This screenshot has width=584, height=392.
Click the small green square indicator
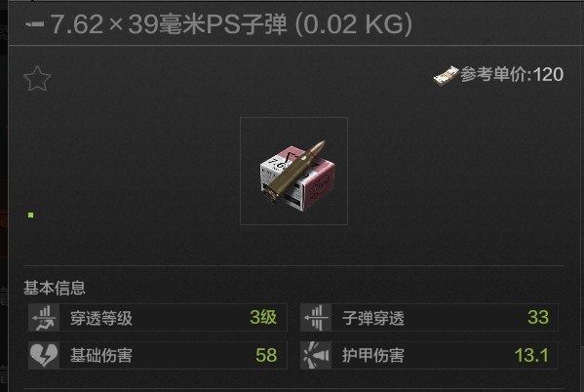(x=31, y=215)
